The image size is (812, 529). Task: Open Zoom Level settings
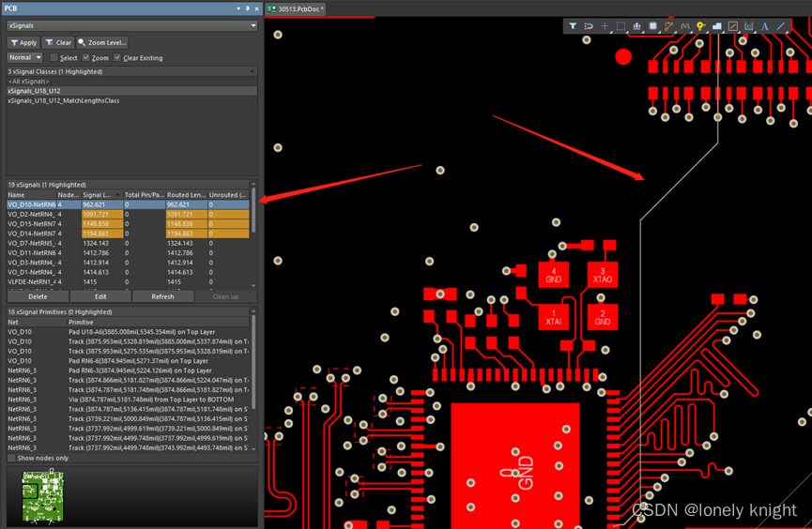(102, 42)
